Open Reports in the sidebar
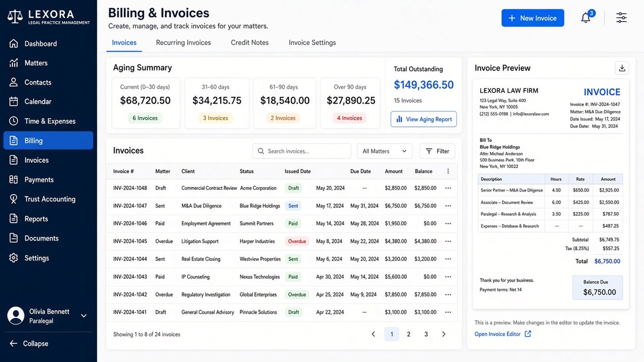Screen dimensions: 644x362 (x=48, y=219)
